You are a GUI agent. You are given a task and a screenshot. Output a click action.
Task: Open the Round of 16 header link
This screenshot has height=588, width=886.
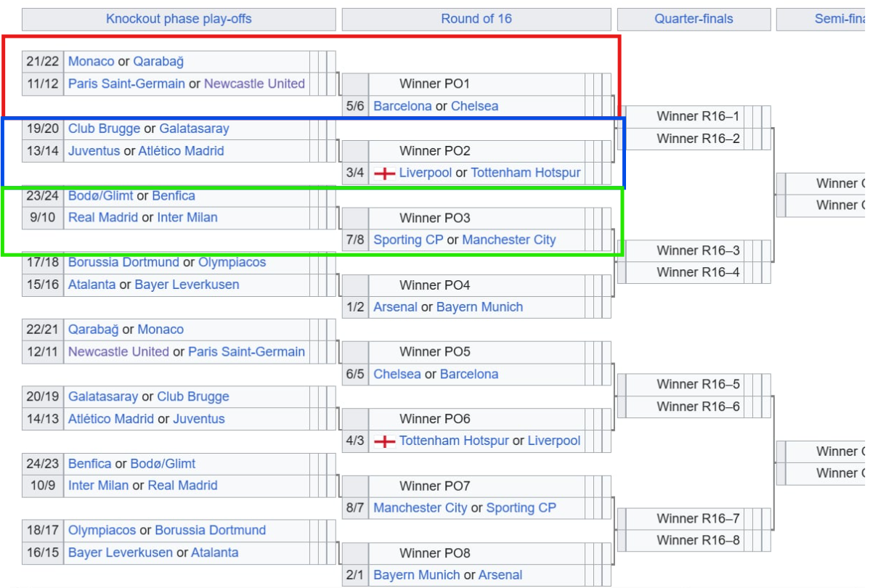476,19
